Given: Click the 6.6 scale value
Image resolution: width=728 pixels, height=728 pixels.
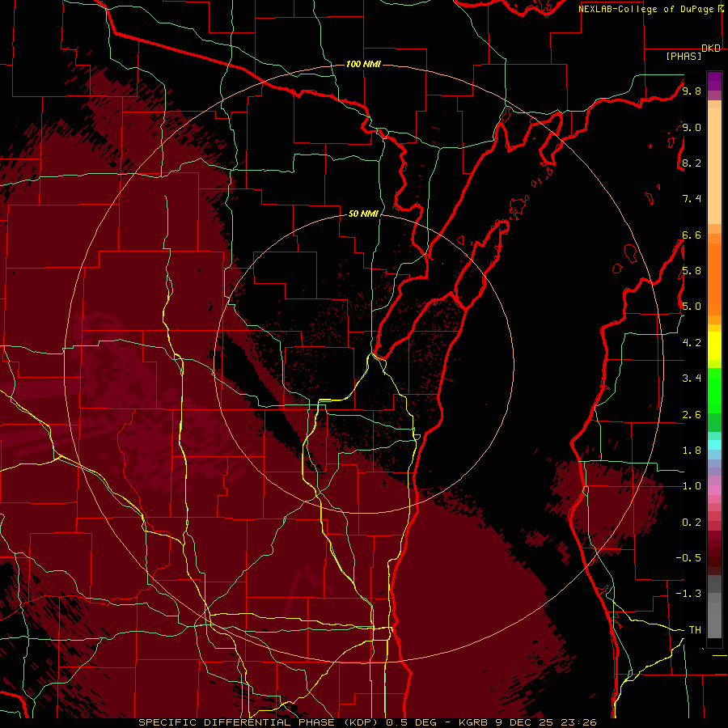Looking at the screenshot, I should point(692,235).
